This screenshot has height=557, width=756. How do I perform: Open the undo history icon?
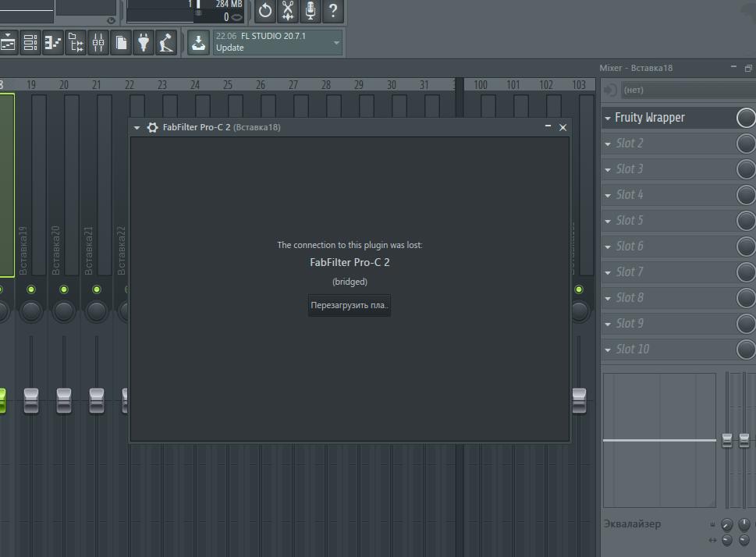click(265, 11)
